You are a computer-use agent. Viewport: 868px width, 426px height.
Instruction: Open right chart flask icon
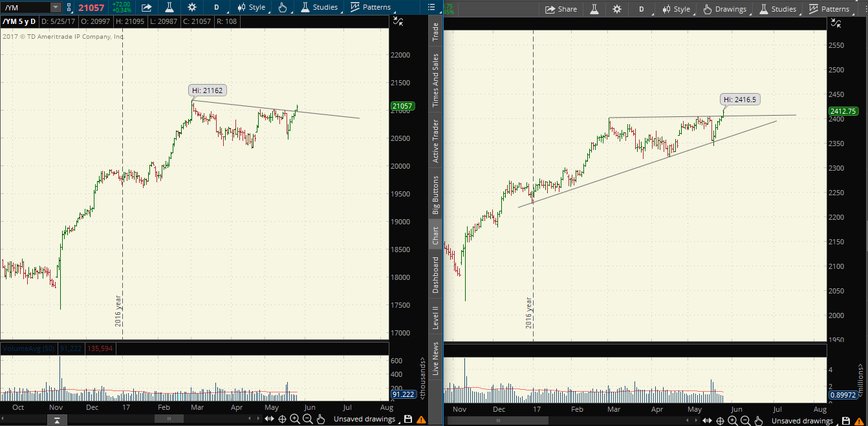[x=594, y=9]
